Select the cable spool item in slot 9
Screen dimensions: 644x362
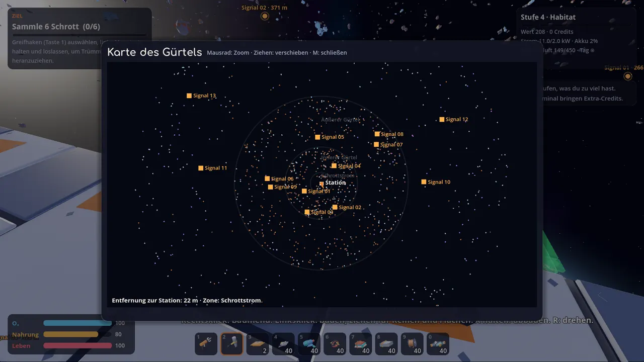(413, 344)
